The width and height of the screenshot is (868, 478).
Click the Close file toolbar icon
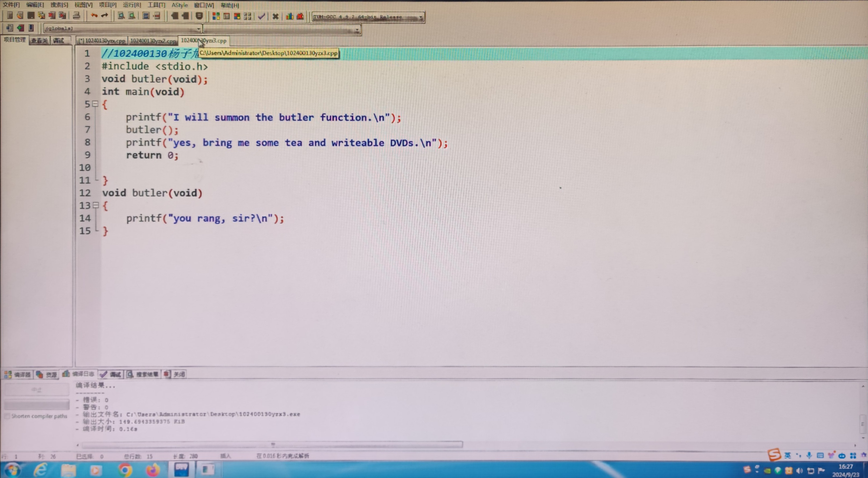click(x=52, y=16)
